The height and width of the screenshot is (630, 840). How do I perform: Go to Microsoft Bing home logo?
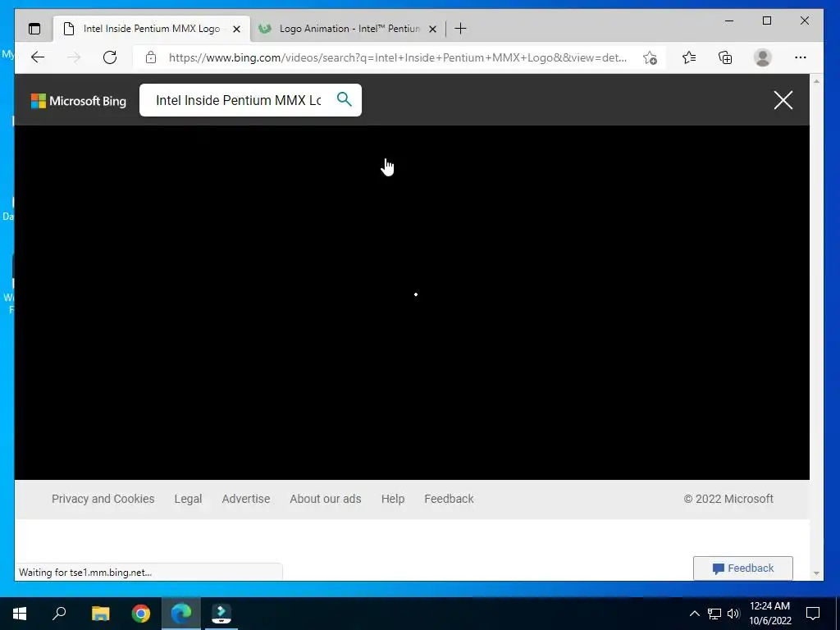click(79, 101)
